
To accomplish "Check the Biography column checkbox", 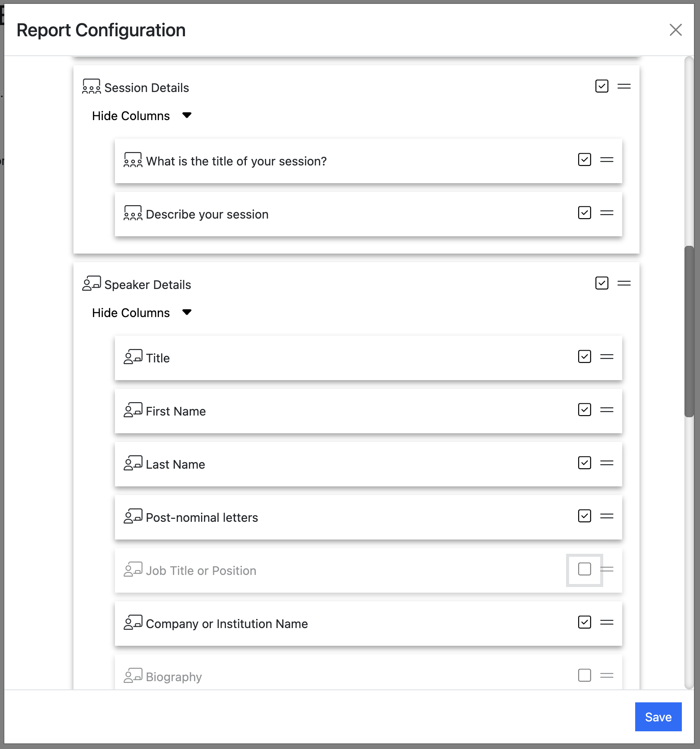I will (x=584, y=676).
